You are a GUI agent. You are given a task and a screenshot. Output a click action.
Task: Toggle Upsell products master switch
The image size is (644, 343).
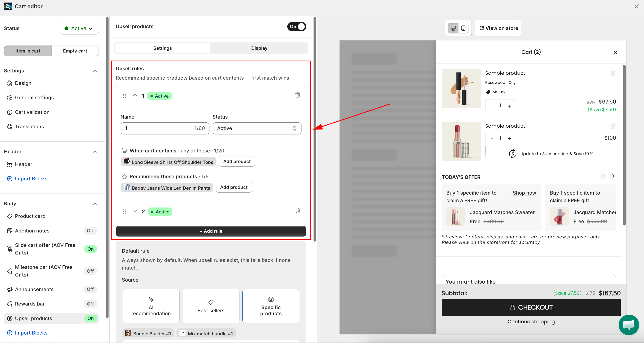click(x=296, y=26)
